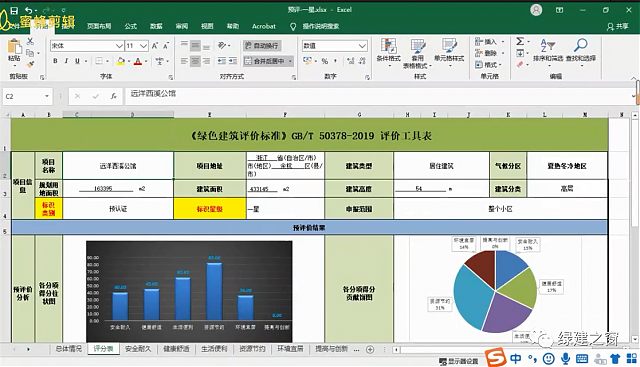Apply the cell borders icon
This screenshot has width=640, height=367.
99,61
